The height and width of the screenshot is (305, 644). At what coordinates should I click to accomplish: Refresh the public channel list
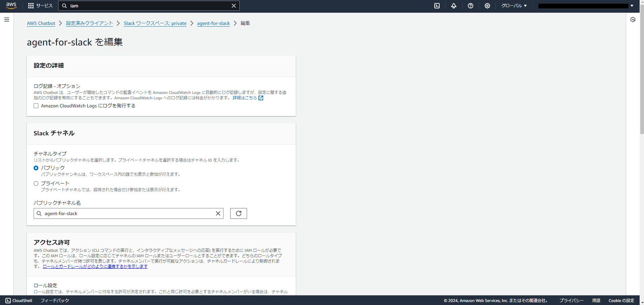click(239, 213)
